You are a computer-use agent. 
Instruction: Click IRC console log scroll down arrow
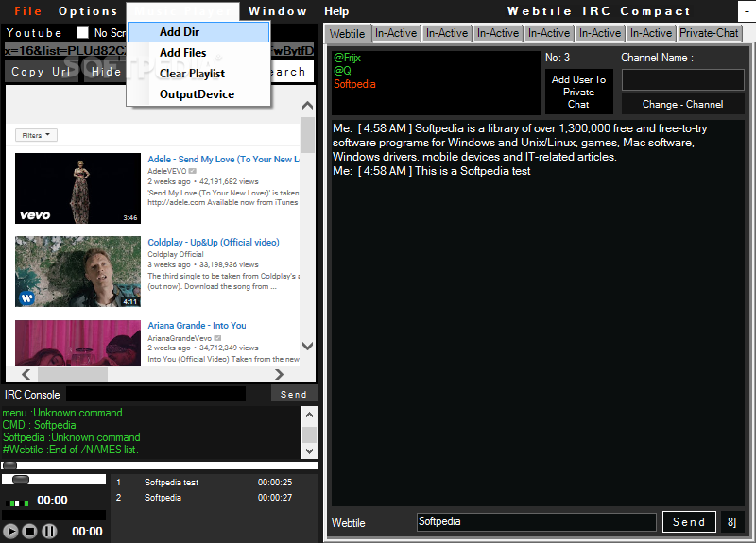point(310,451)
